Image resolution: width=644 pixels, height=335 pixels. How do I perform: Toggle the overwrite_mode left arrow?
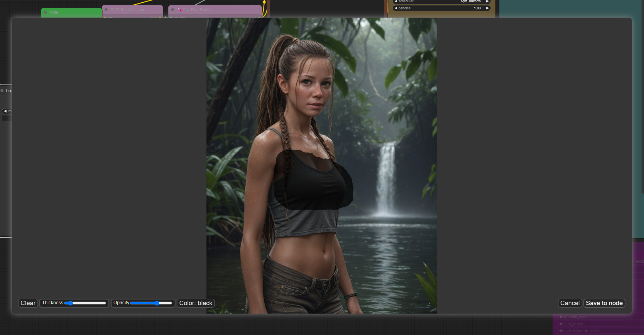[560, 317]
